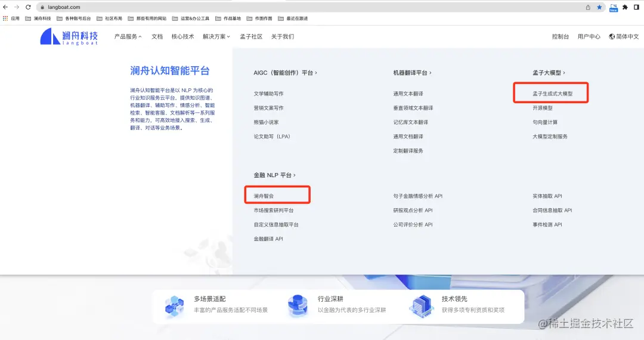Open 句向量计算

(x=545, y=122)
